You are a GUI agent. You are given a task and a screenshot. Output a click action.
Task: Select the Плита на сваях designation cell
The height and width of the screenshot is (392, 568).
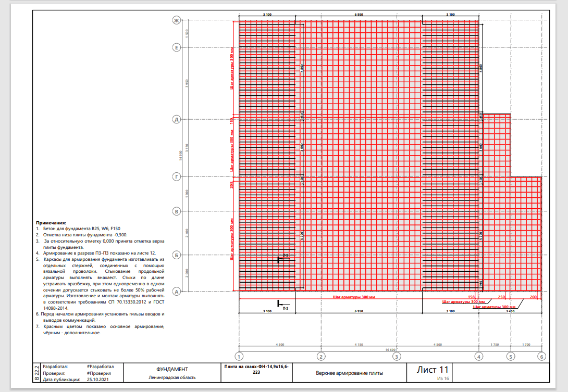256,372
